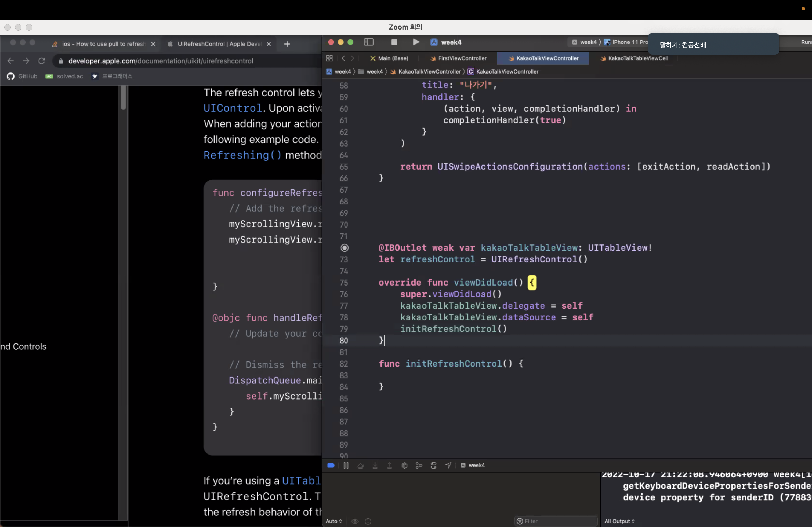
Task: Open the 프로그래머스 bookmark
Action: point(112,76)
